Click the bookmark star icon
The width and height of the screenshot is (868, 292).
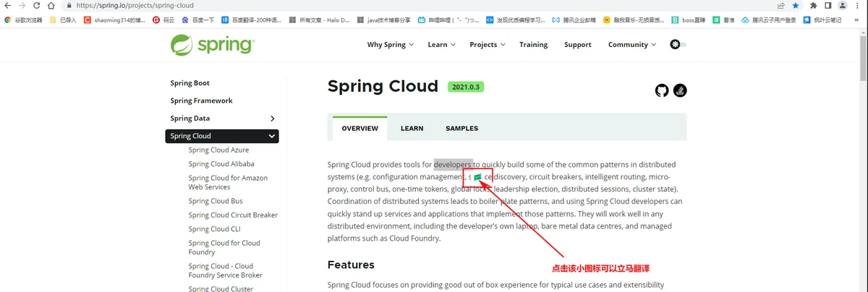tap(796, 5)
